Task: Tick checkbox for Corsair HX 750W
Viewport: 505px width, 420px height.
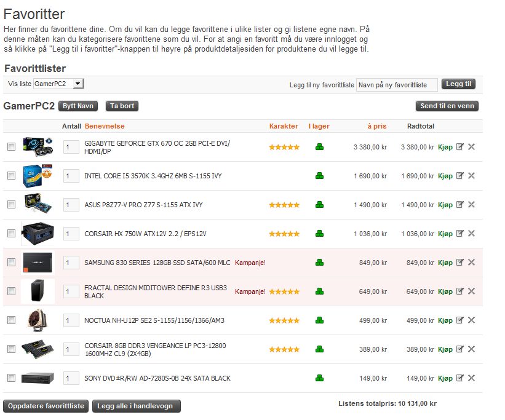Action: tap(11, 233)
